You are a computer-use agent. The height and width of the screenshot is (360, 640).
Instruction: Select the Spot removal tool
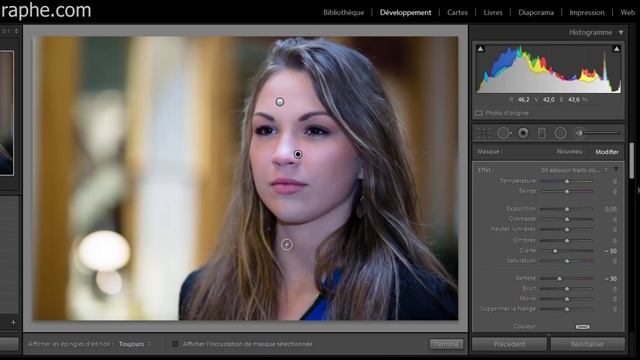[x=504, y=133]
